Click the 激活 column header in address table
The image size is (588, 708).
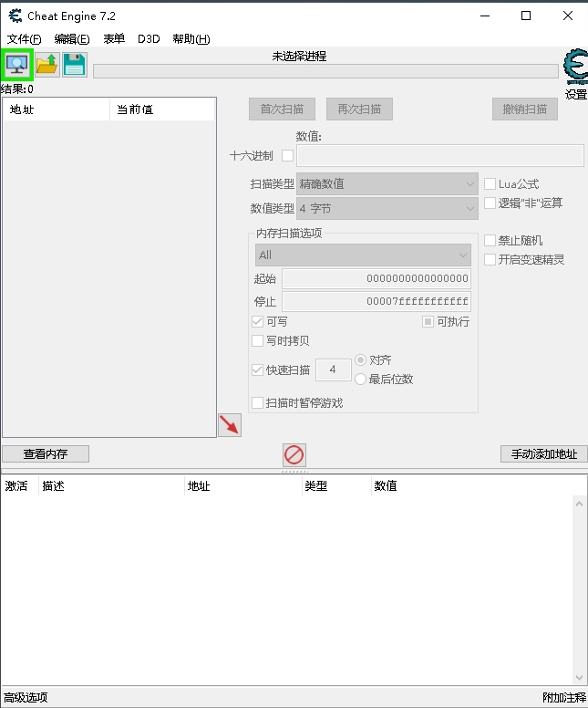point(19,486)
